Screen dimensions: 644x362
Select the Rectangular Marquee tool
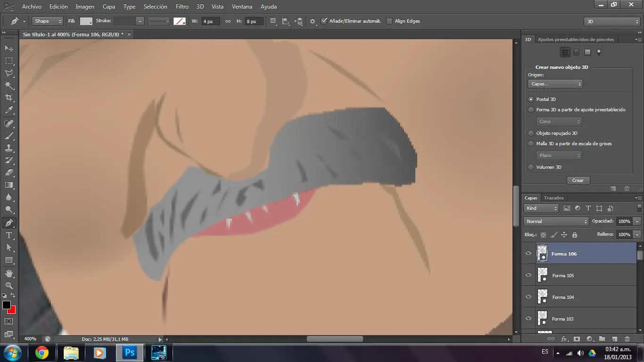click(x=9, y=61)
